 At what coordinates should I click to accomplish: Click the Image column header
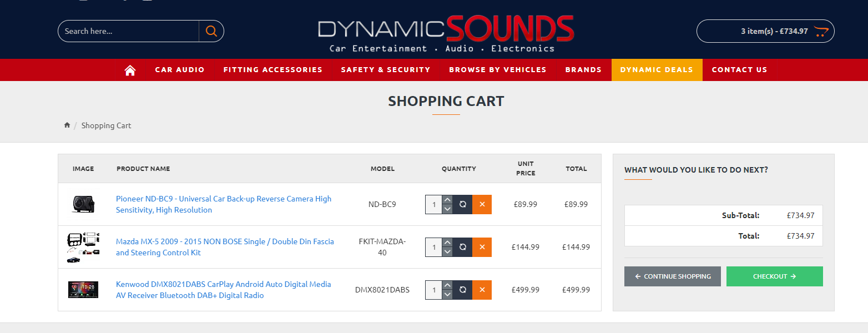pos(83,169)
